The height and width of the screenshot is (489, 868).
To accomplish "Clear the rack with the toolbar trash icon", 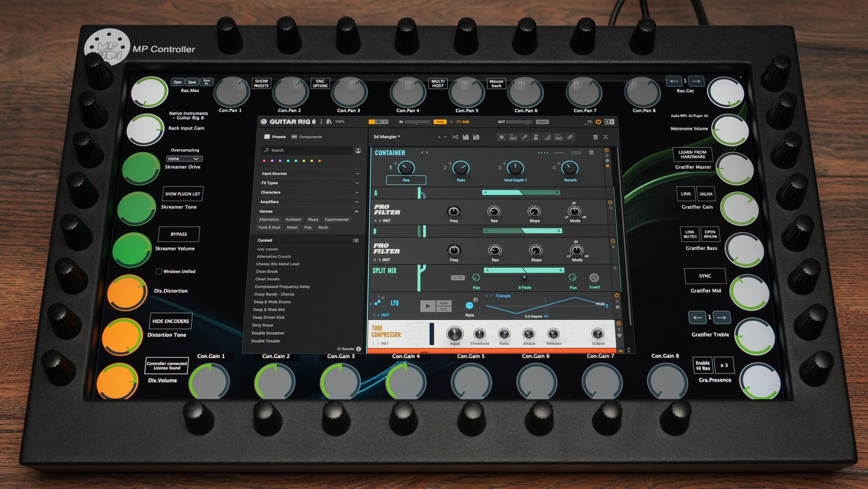I will pos(595,137).
